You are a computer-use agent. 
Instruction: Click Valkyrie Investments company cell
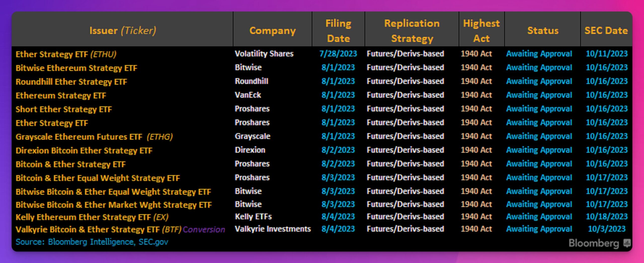(x=273, y=229)
